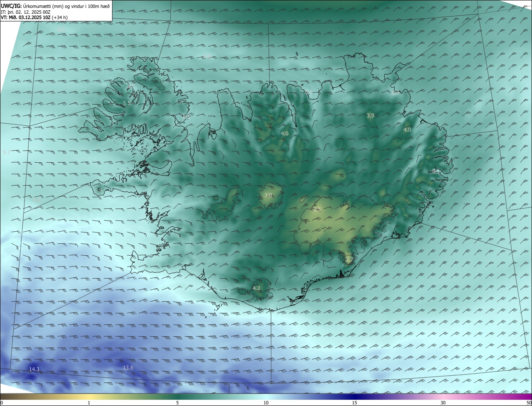Click the 13.6 value over the southwest ocean
The height and width of the screenshot is (406, 532).
point(128,367)
